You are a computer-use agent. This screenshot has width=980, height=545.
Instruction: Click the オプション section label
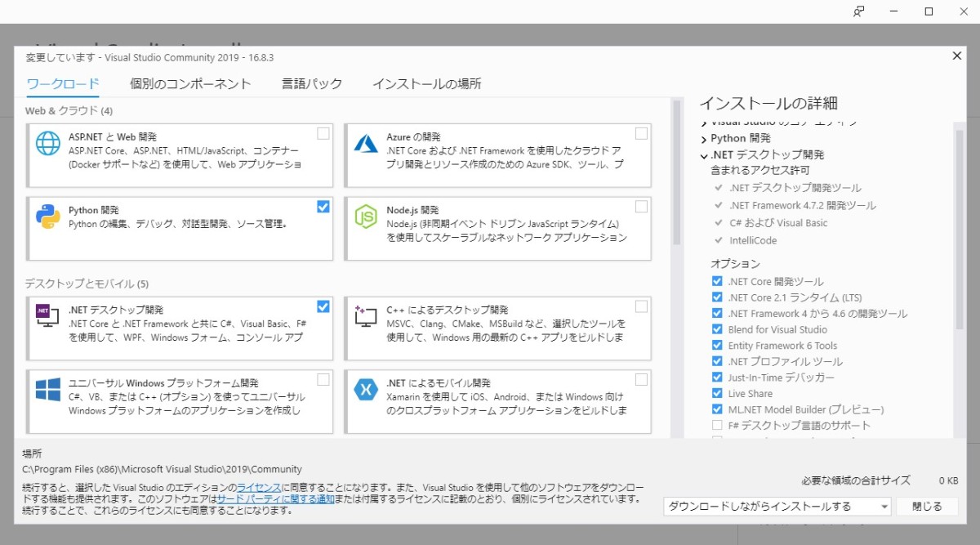[x=735, y=264]
